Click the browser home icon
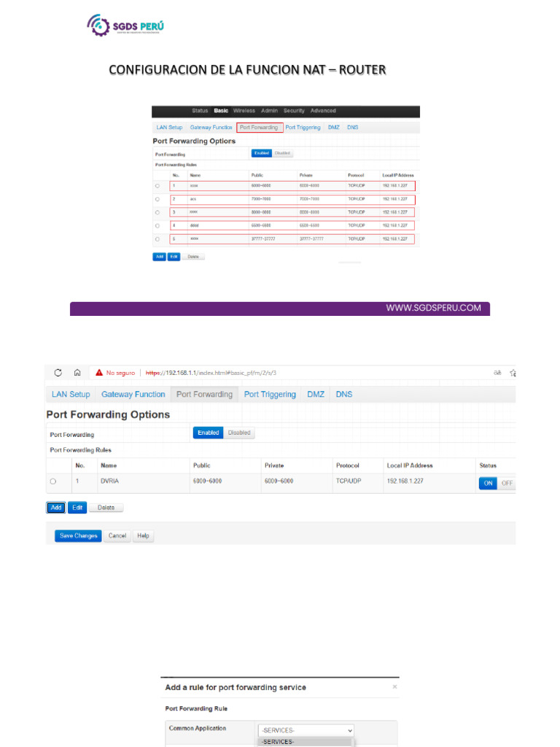Screen dimensions: 560x747 click(77, 373)
